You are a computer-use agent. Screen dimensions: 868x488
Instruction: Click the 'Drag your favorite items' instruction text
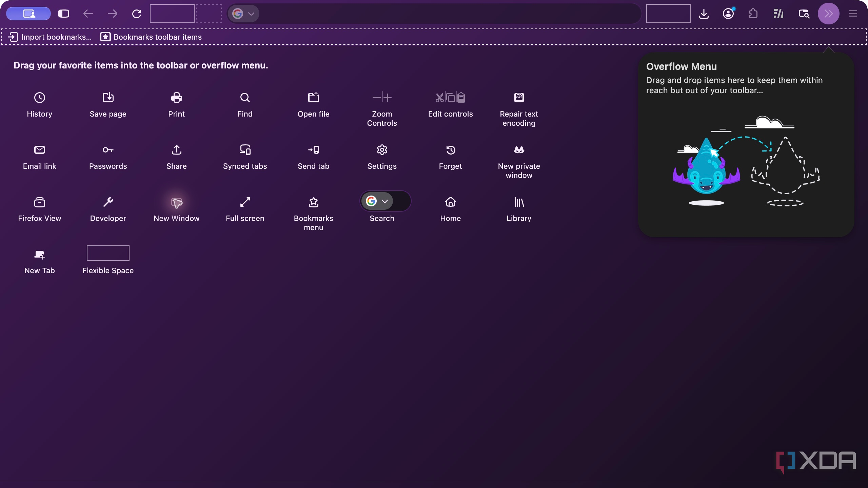(141, 65)
